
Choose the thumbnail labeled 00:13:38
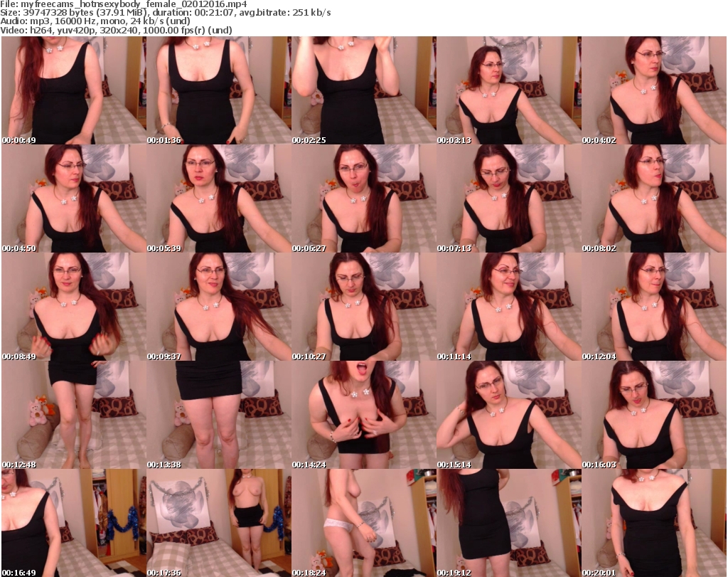click(219, 415)
